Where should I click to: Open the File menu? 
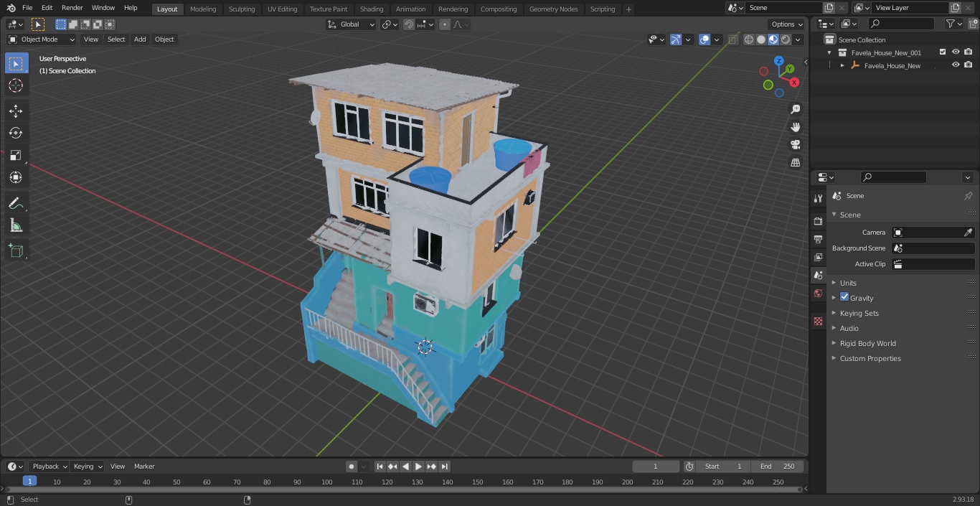(x=27, y=8)
